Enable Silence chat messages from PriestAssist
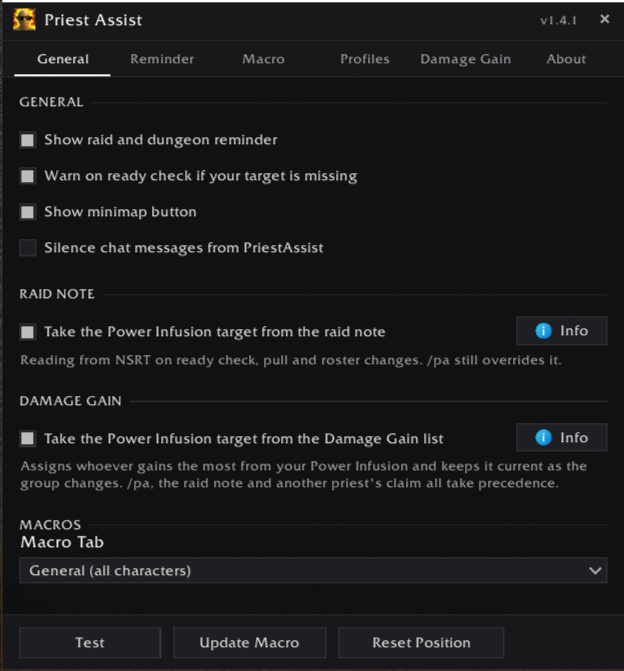Screen dimensions: 624x671 28,248
